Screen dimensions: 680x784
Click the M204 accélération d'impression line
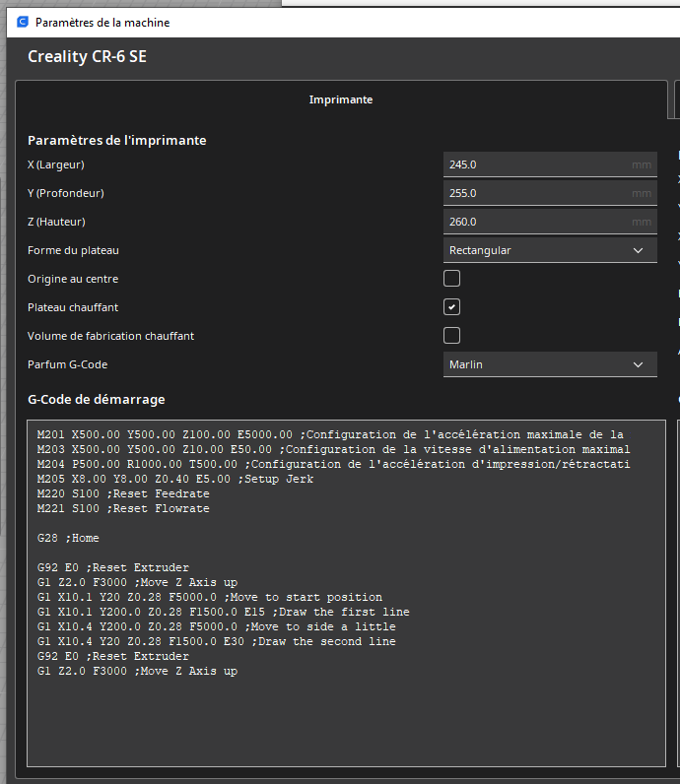coord(333,464)
